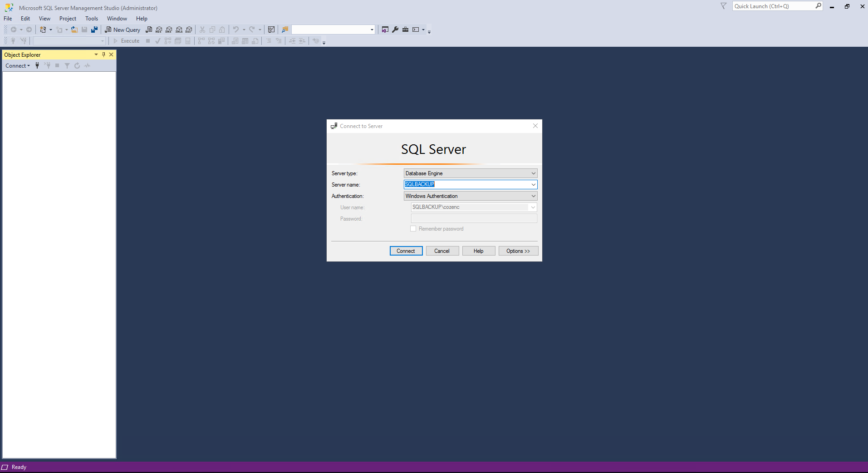Open the Available Databases dropdown
Screen dimensions: 868x473
point(103,41)
